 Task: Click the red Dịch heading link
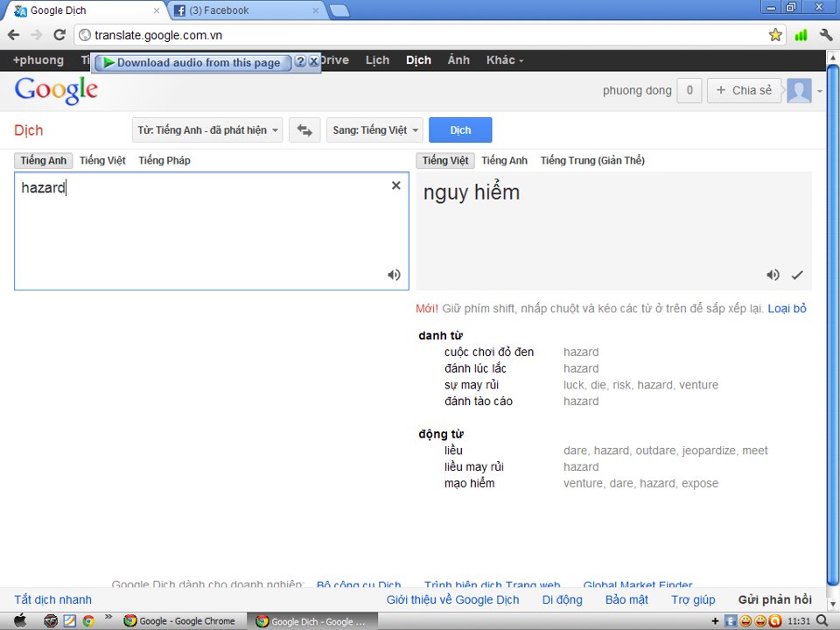coord(28,130)
